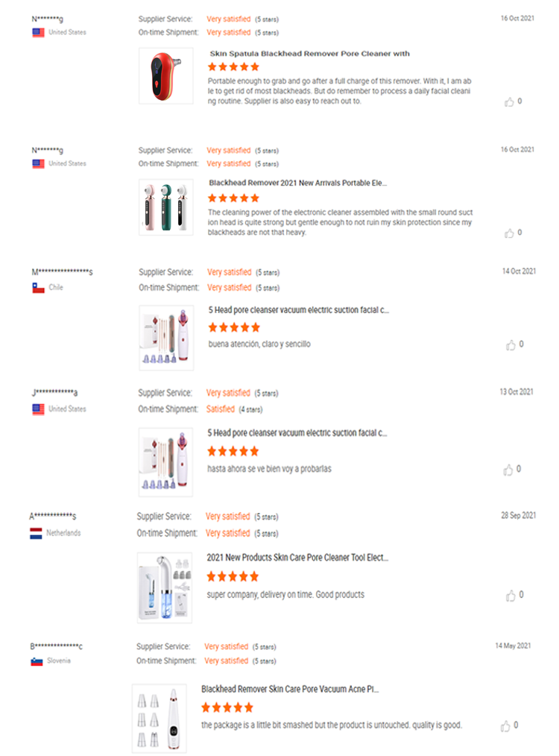
Task: Open "Blackhead Remover 2021 New Arrivals" product link
Action: coord(297,183)
